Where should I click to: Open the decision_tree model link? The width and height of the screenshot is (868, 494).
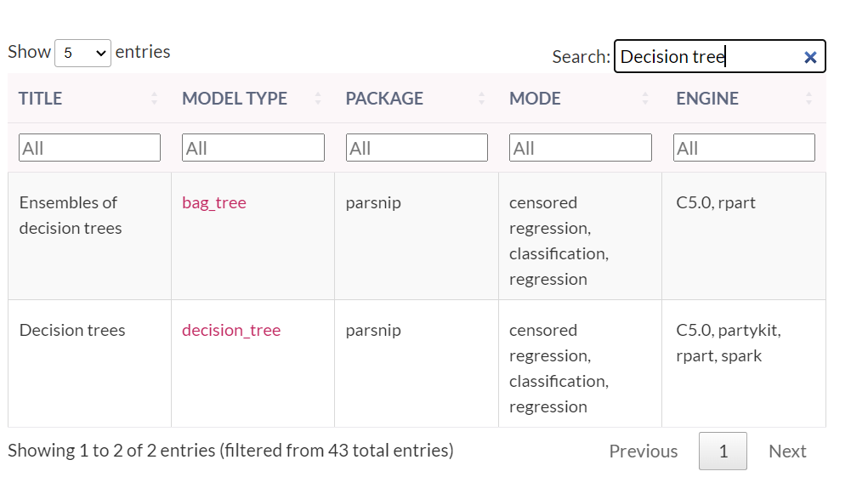click(231, 330)
